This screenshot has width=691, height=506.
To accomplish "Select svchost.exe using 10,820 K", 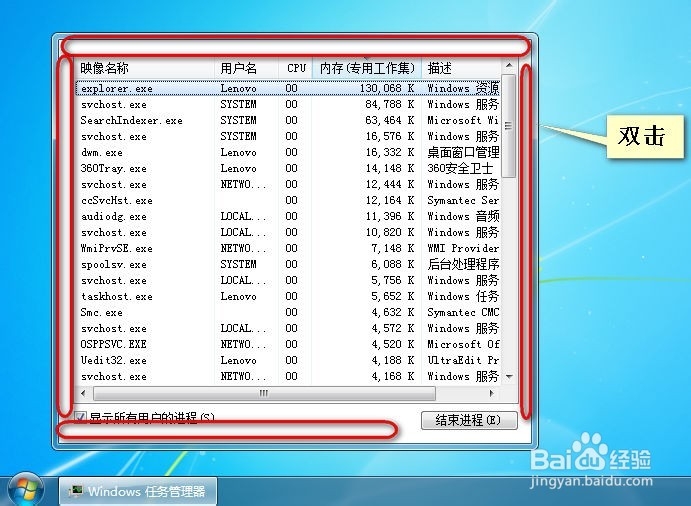I will point(288,232).
